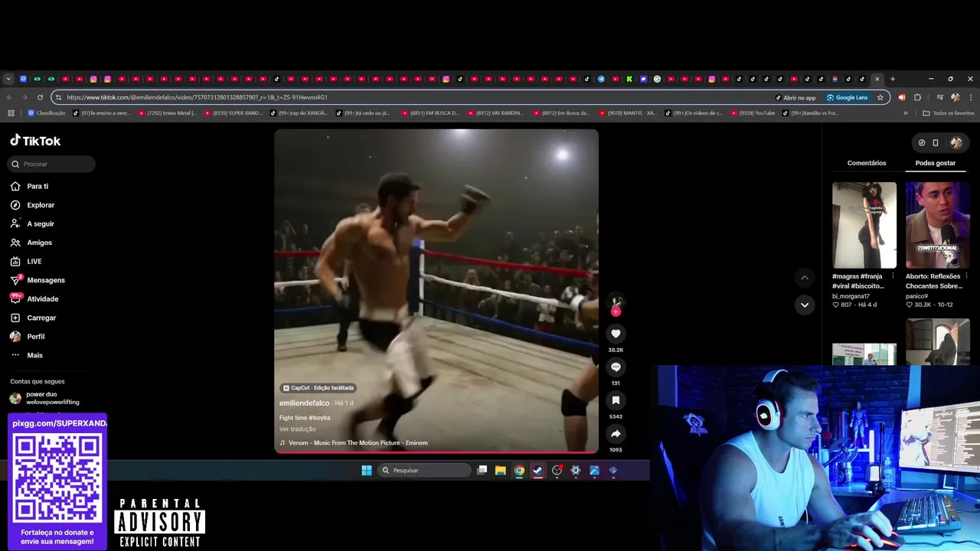Open Todos os favoritos folder

coord(948,113)
